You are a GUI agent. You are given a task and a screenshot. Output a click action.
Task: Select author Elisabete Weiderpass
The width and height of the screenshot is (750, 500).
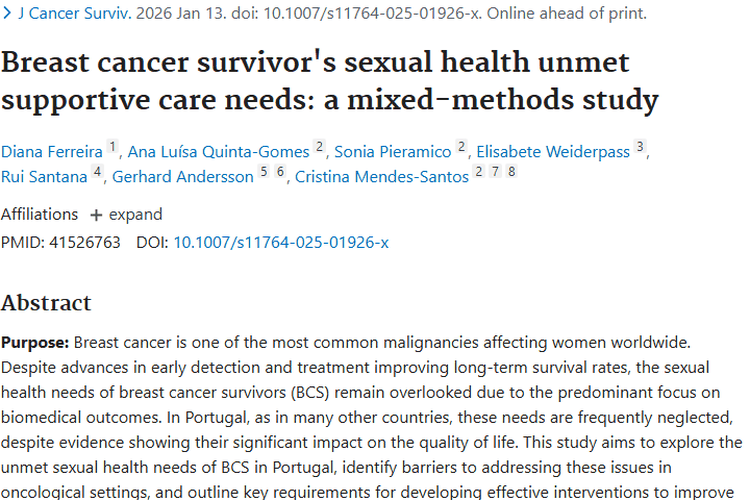pyautogui.click(x=553, y=152)
